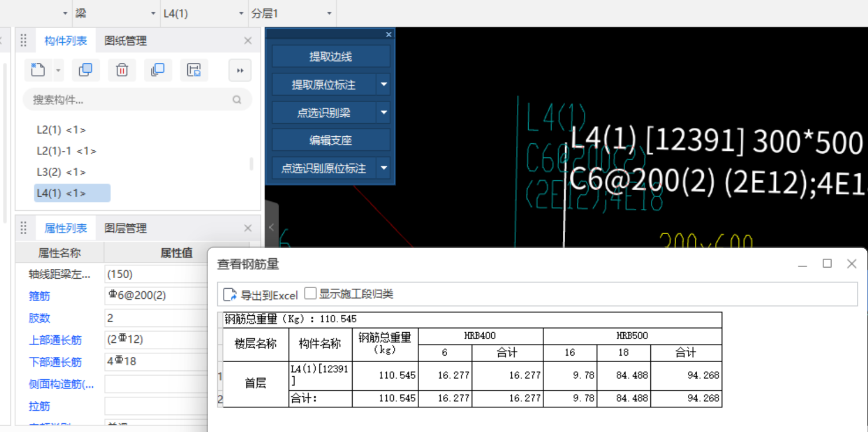
Task: Grab the component list panel drag handle
Action: pyautogui.click(x=24, y=41)
